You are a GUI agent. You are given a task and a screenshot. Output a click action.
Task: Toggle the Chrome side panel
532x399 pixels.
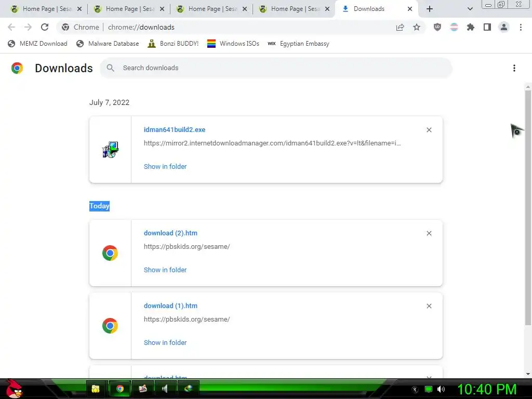pyautogui.click(x=487, y=27)
